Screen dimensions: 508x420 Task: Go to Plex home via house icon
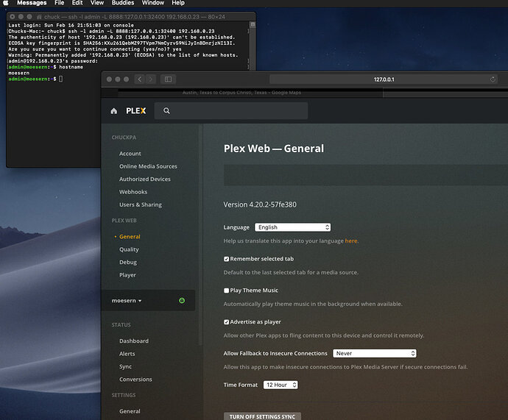click(113, 111)
